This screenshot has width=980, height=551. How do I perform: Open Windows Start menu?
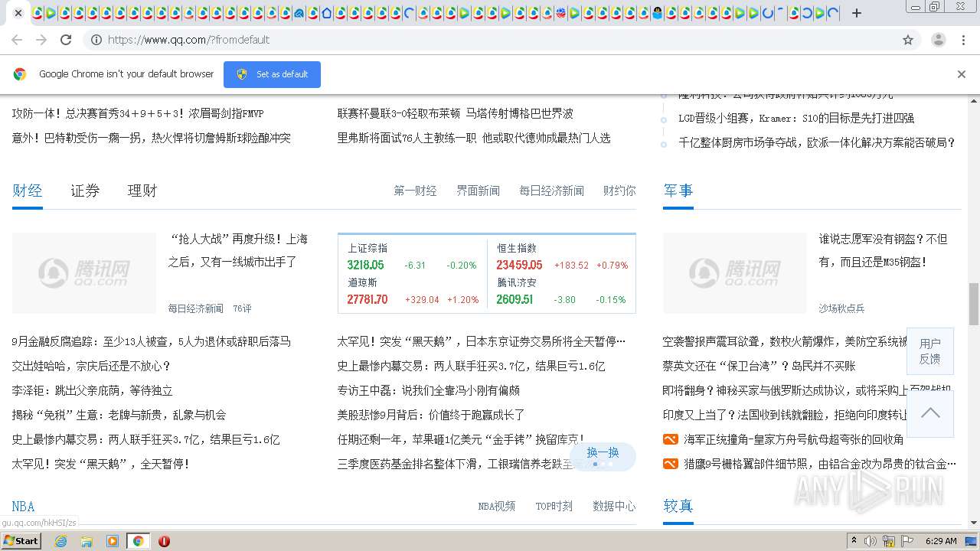[x=21, y=540]
